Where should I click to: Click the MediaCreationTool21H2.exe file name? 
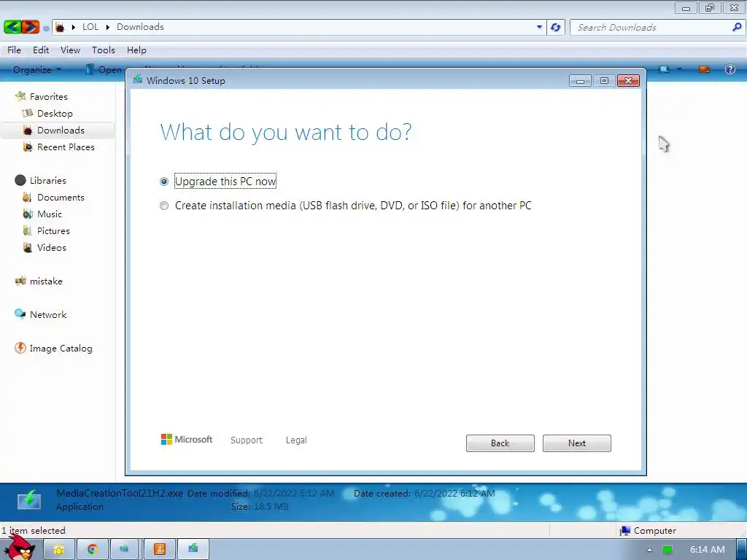pos(119,494)
